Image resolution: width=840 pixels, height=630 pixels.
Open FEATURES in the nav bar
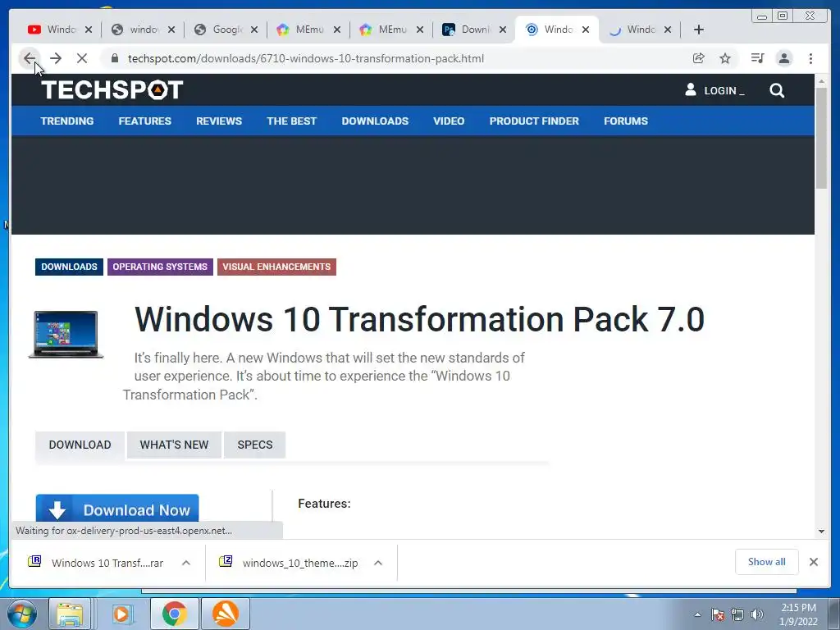pyautogui.click(x=144, y=121)
